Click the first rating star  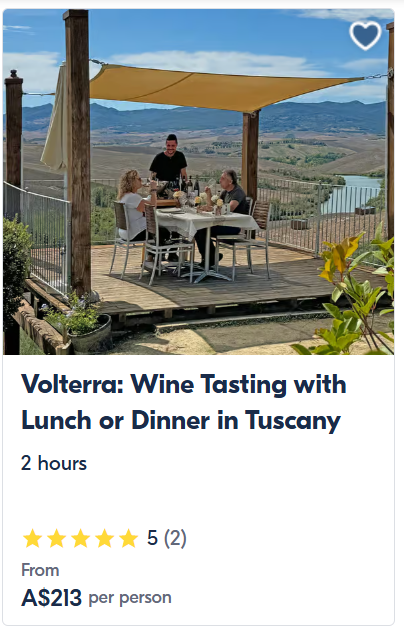32,538
